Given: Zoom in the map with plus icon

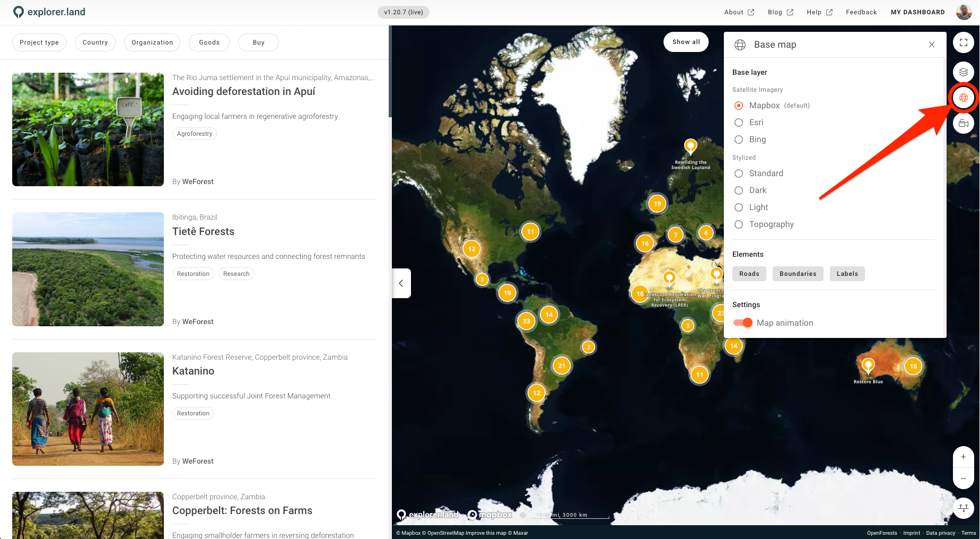Looking at the screenshot, I should 963,457.
